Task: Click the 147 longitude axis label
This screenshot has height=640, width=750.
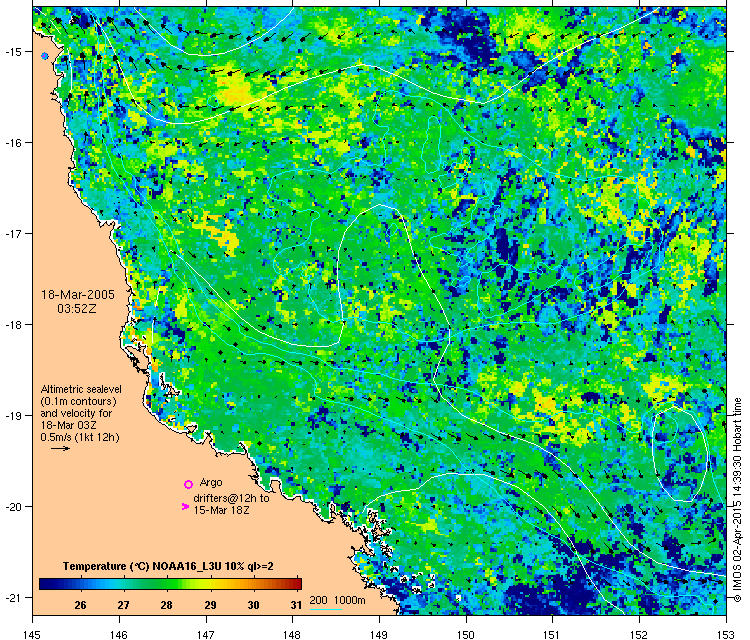Action: click(206, 634)
